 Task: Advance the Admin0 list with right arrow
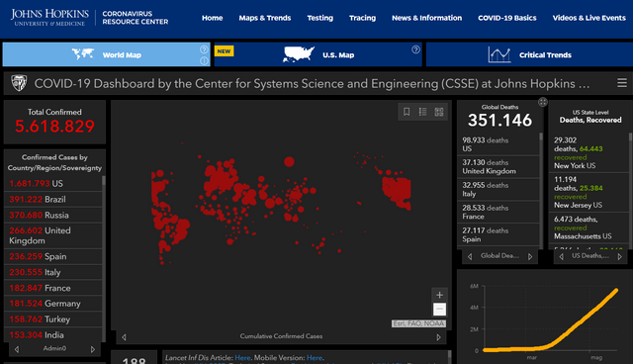[93, 349]
